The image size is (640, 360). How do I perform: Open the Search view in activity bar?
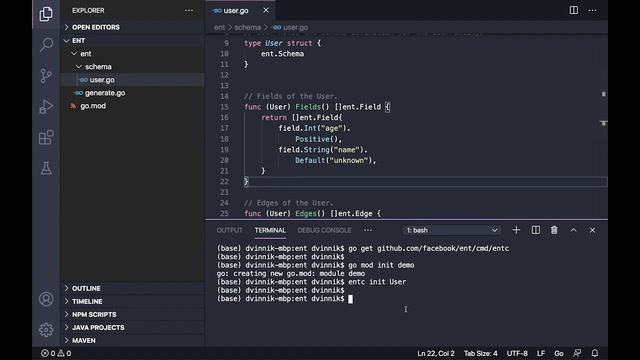46,44
